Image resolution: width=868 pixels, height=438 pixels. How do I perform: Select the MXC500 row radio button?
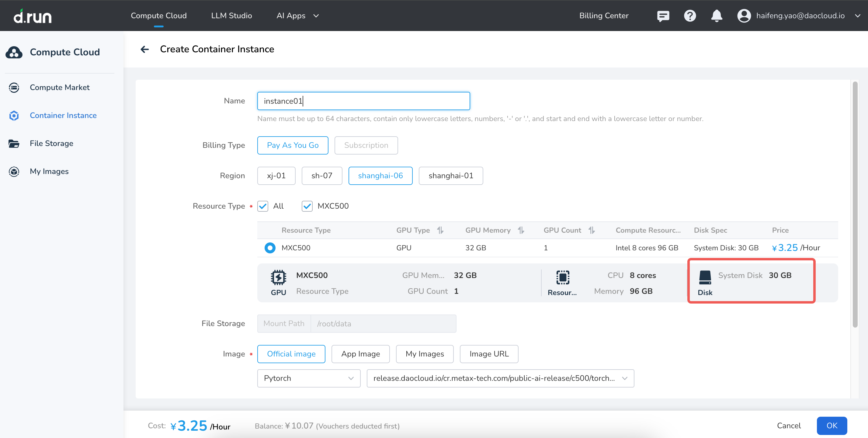tap(270, 248)
